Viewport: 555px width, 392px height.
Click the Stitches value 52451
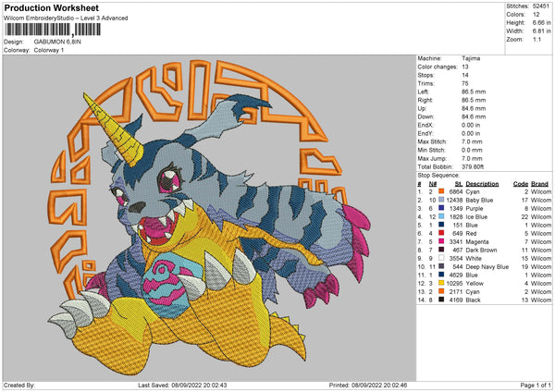coord(541,6)
